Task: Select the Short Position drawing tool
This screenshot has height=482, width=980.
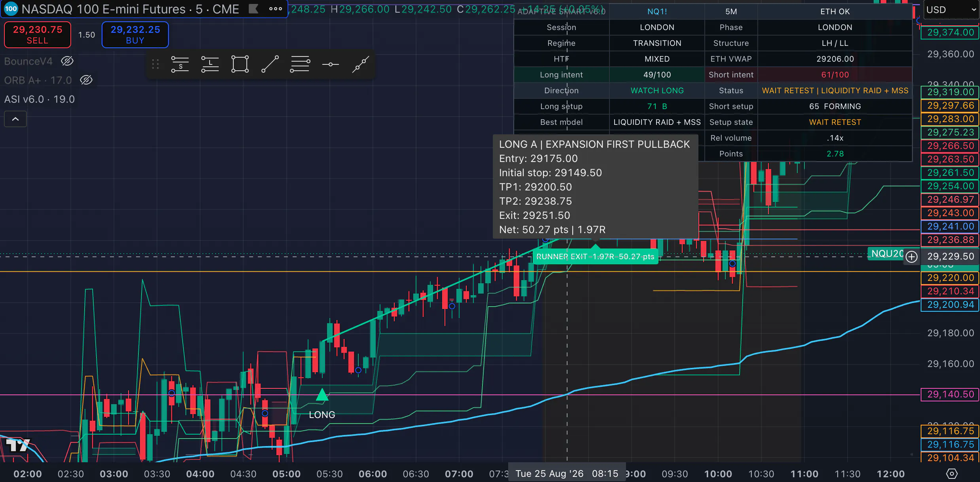Action: point(180,64)
